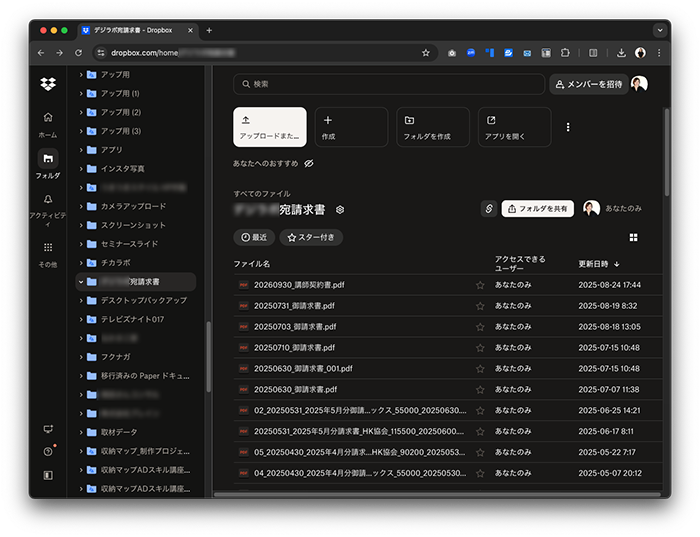700x537 pixels.
Task: Reload the page
Action: tap(79, 53)
